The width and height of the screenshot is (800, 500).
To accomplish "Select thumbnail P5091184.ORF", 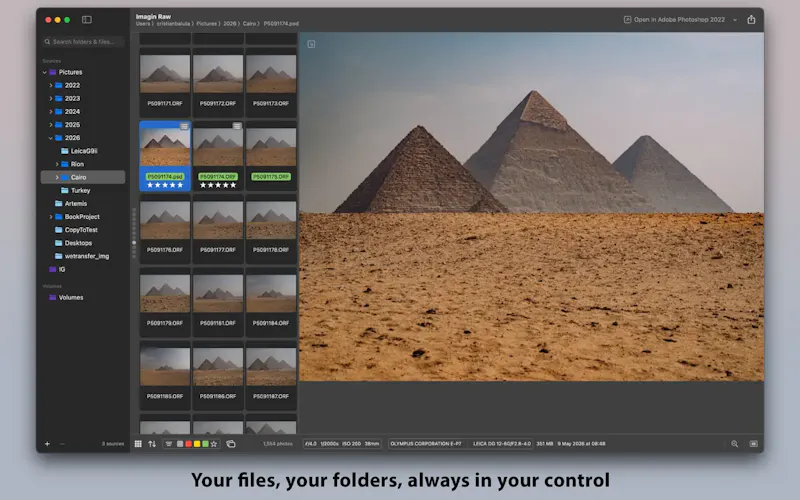I will [x=271, y=302].
